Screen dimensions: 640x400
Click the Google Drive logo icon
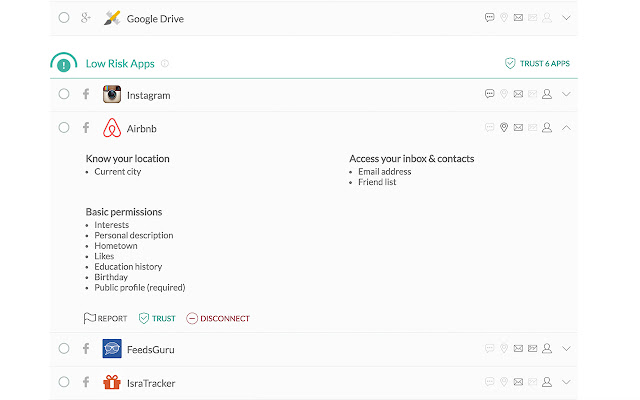(x=112, y=18)
